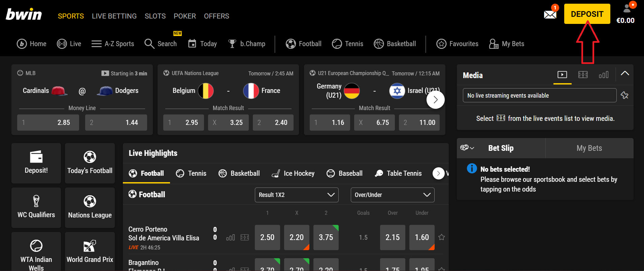Open the live streaming events dropdown

click(540, 95)
